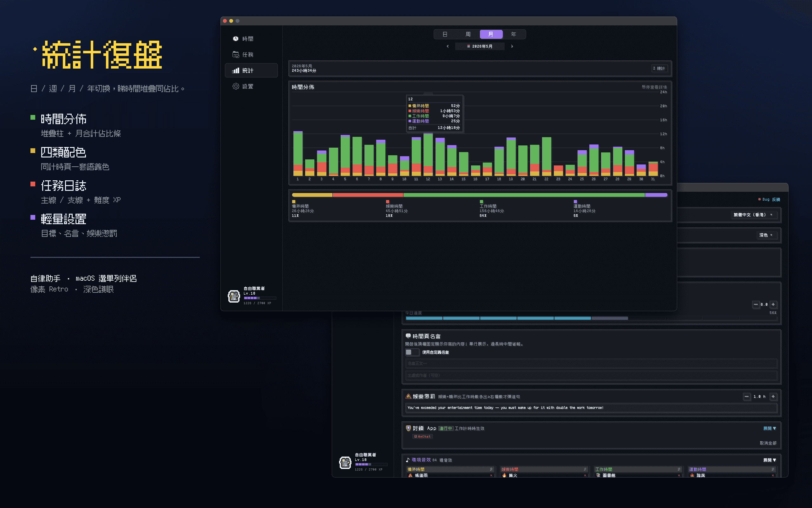Viewport: 812px width, 508px height.
Task: Click the 243小時34分 total text
Action: (304, 70)
